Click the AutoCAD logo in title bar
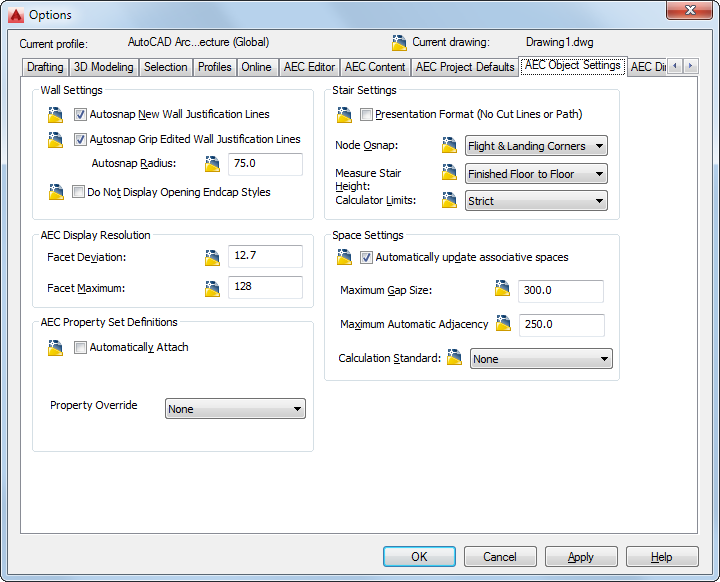This screenshot has width=720, height=582. coord(16,16)
